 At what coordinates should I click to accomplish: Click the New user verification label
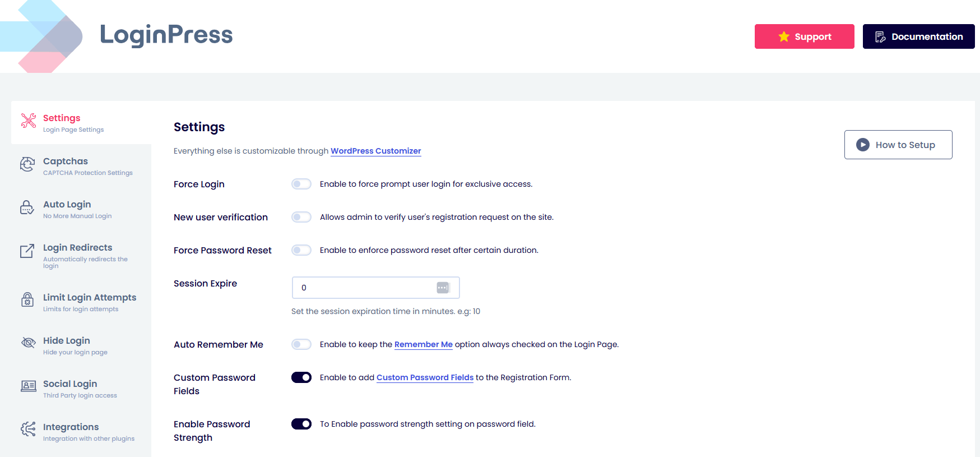221,217
